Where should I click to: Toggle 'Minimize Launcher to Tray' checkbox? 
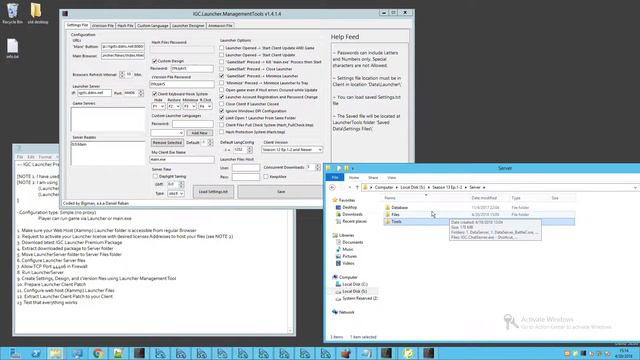(x=222, y=83)
